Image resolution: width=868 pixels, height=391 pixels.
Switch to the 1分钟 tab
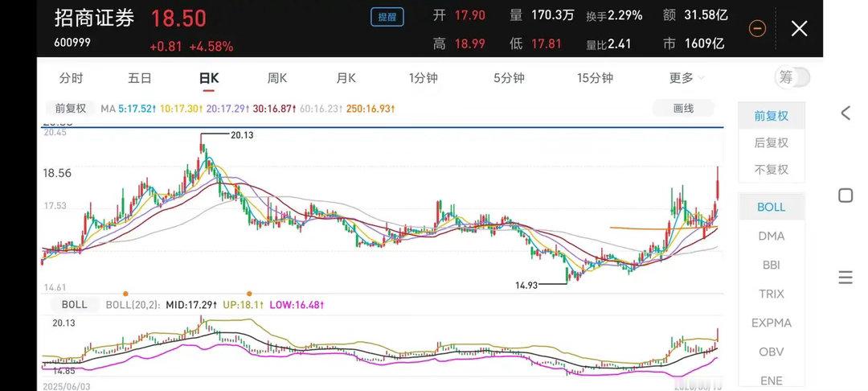[x=424, y=78]
